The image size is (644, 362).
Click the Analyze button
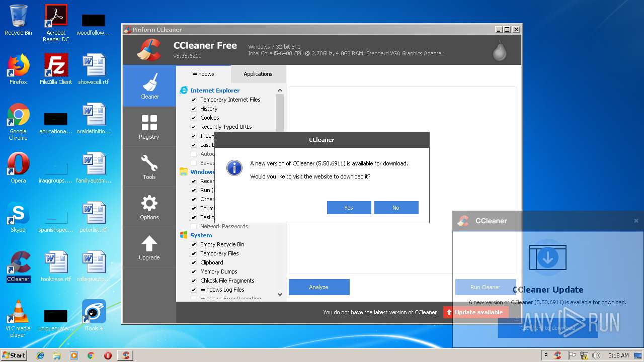pyautogui.click(x=319, y=287)
